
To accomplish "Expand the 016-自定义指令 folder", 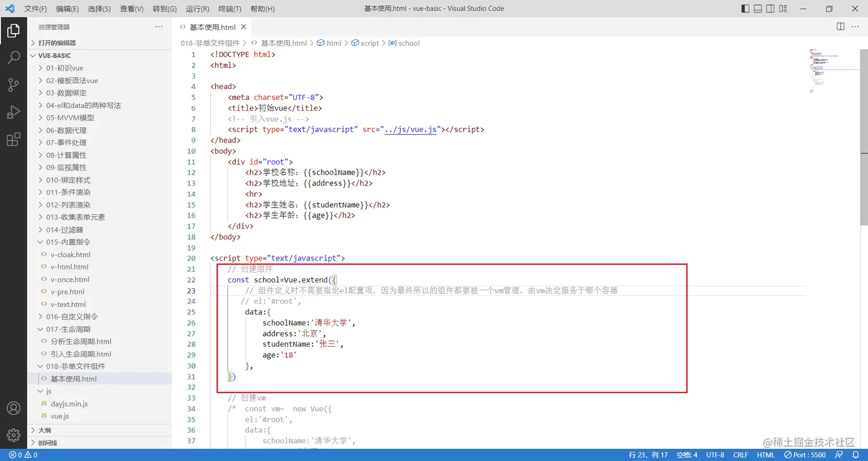I will [99, 316].
